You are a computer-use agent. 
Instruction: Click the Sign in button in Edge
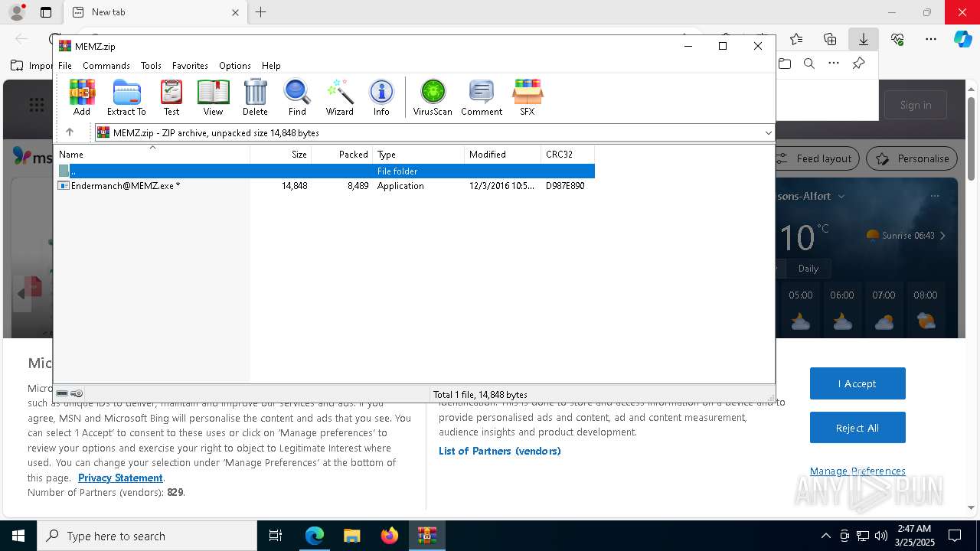[x=916, y=105]
